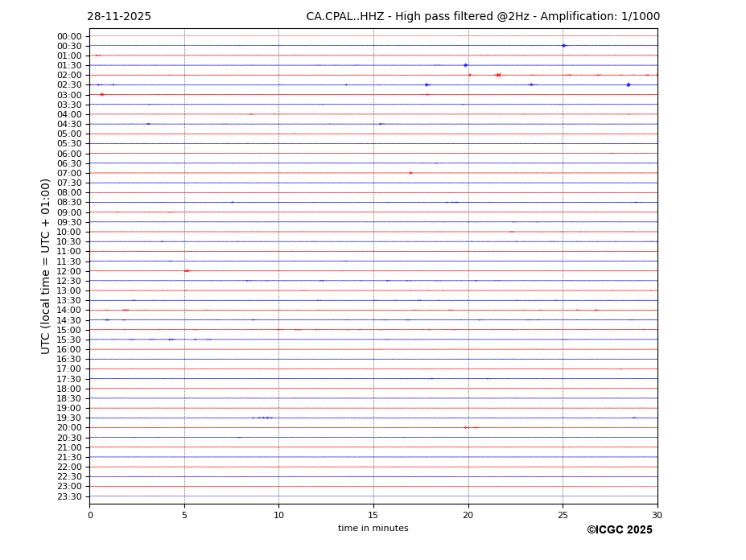This screenshot has width=746, height=560.
Task: Click the 23:30 trace time label
Action: tap(69, 496)
